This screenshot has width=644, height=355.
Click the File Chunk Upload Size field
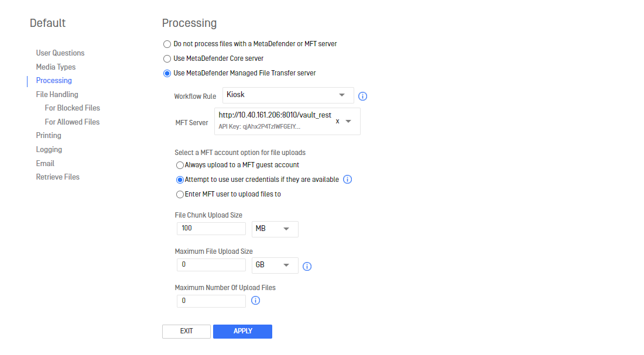[x=211, y=229]
